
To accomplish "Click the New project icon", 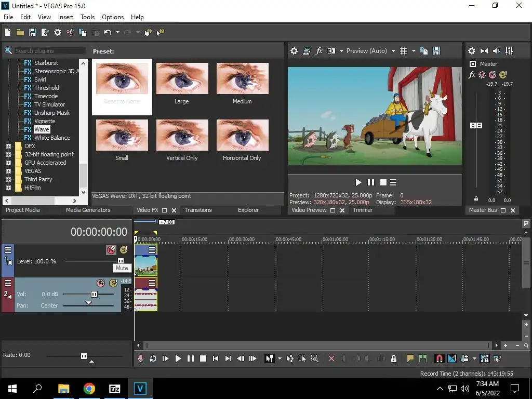I will coord(8,32).
